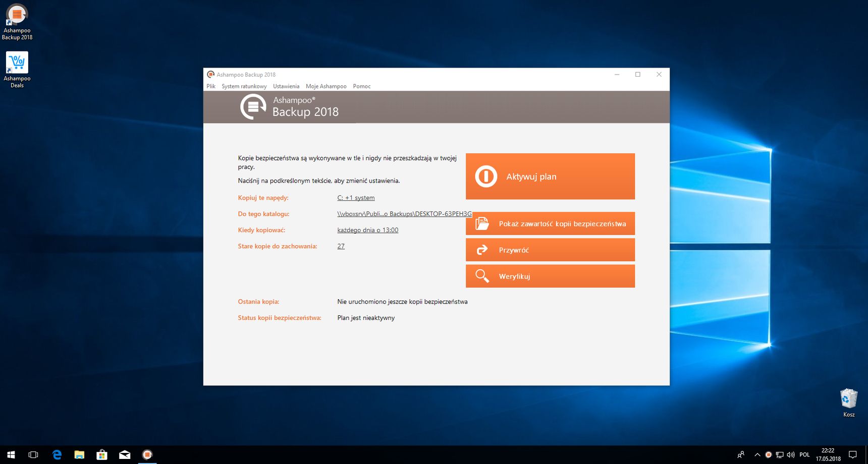Open the Windows Start menu
Image resolution: width=868 pixels, height=464 pixels.
tap(11, 454)
